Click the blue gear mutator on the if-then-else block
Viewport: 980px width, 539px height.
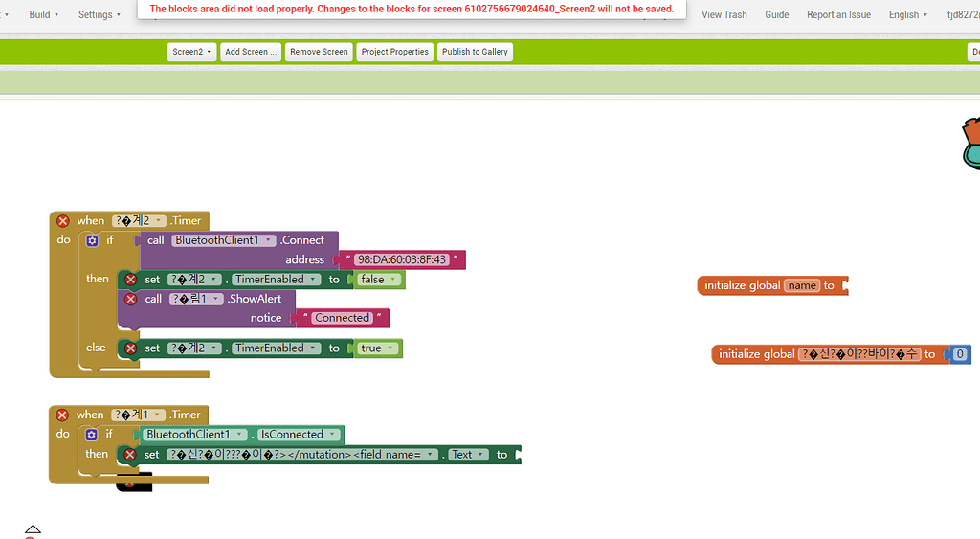pyautogui.click(x=92, y=240)
